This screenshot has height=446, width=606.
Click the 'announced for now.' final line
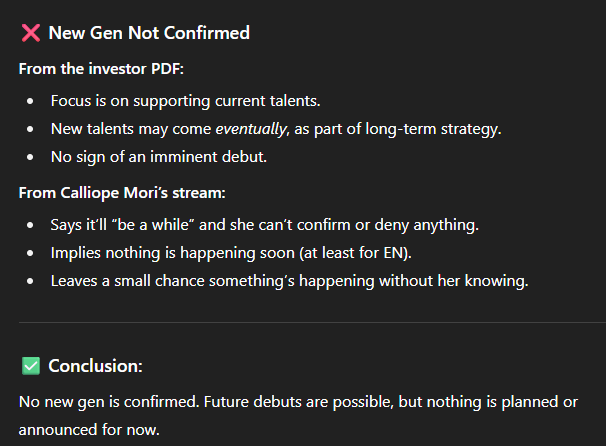(x=89, y=430)
